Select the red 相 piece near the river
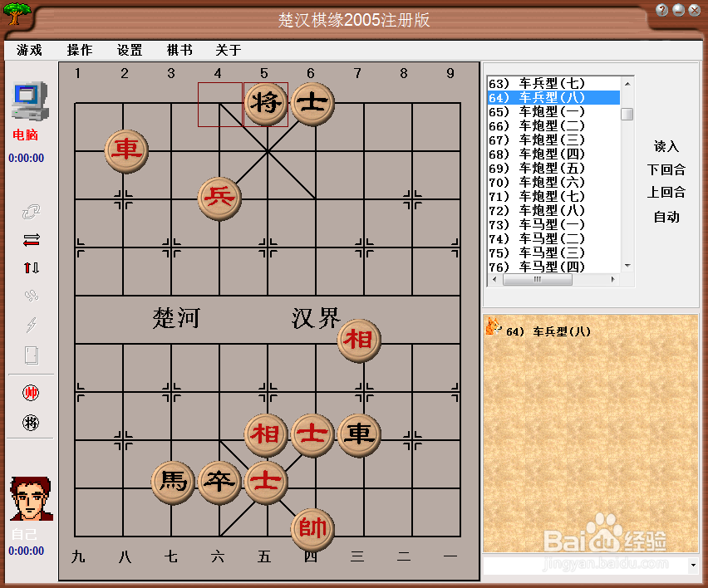708x588 pixels. [x=360, y=341]
